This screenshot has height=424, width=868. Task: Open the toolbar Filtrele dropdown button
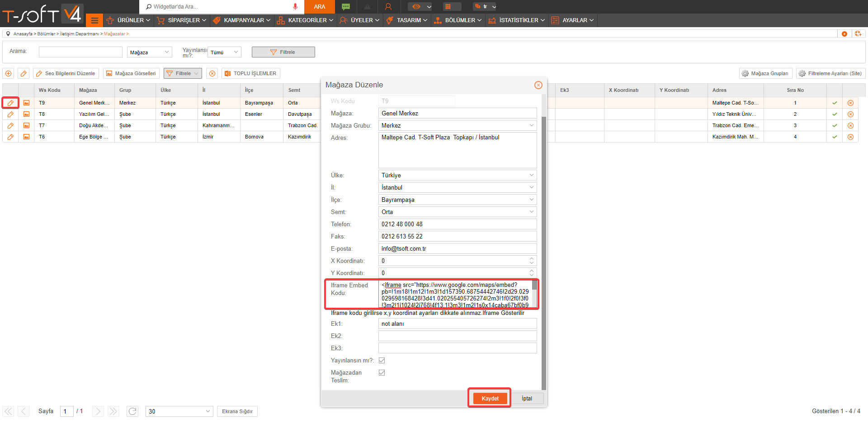point(183,73)
